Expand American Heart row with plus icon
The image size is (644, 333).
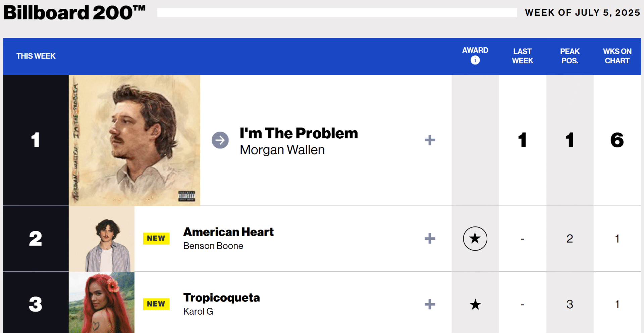(x=430, y=239)
